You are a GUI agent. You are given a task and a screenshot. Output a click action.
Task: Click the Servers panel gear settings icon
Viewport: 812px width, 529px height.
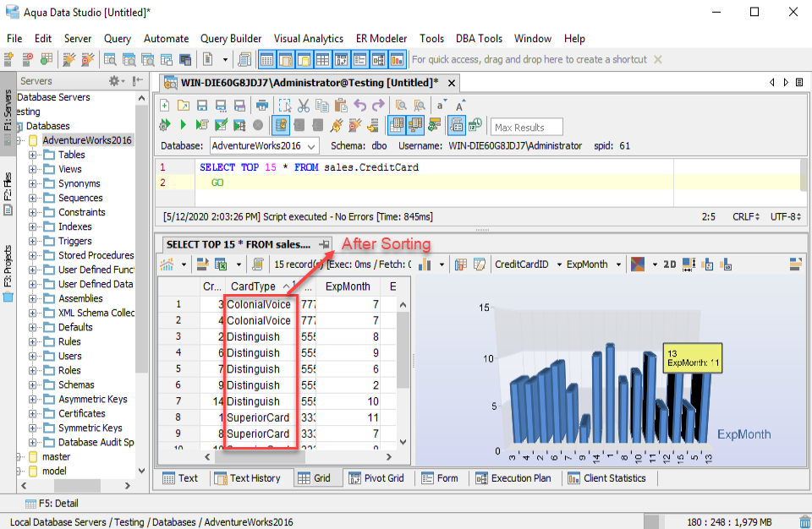[x=114, y=81]
